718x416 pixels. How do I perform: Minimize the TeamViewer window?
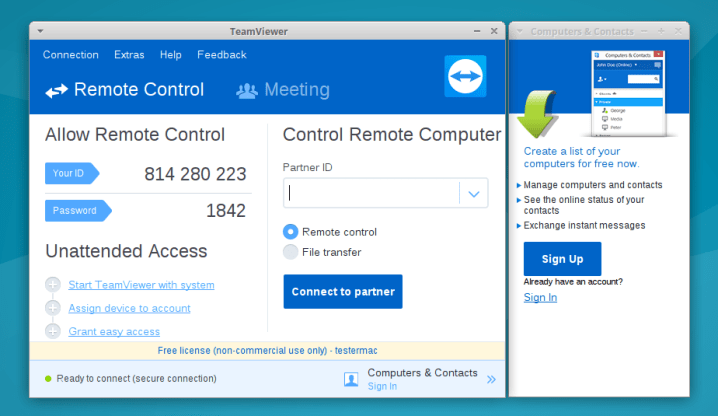[x=477, y=31]
